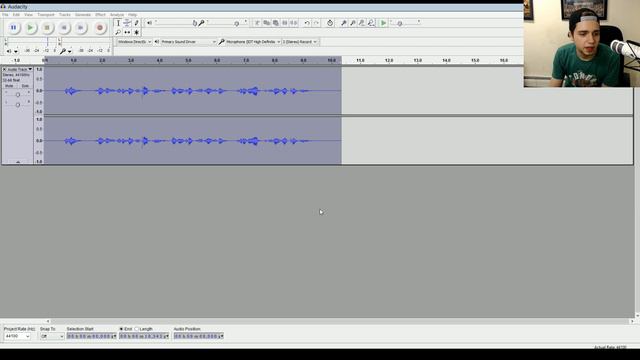
Task: Open the Generate menu
Action: [x=83, y=15]
